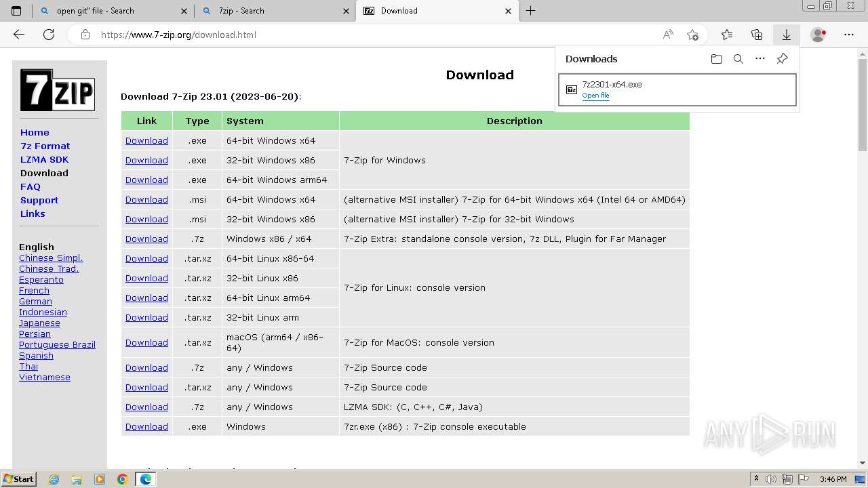
Task: Close the open git file Search tab
Action: coord(184,11)
